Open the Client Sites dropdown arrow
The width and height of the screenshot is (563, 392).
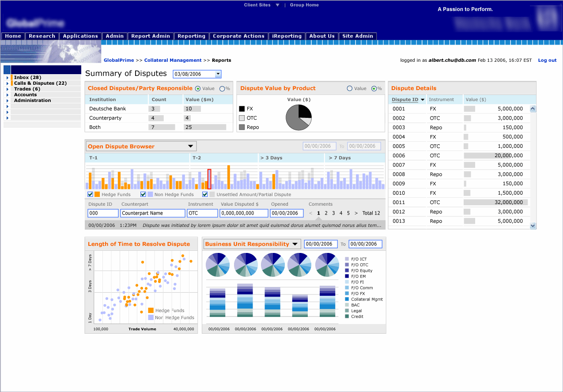277,5
